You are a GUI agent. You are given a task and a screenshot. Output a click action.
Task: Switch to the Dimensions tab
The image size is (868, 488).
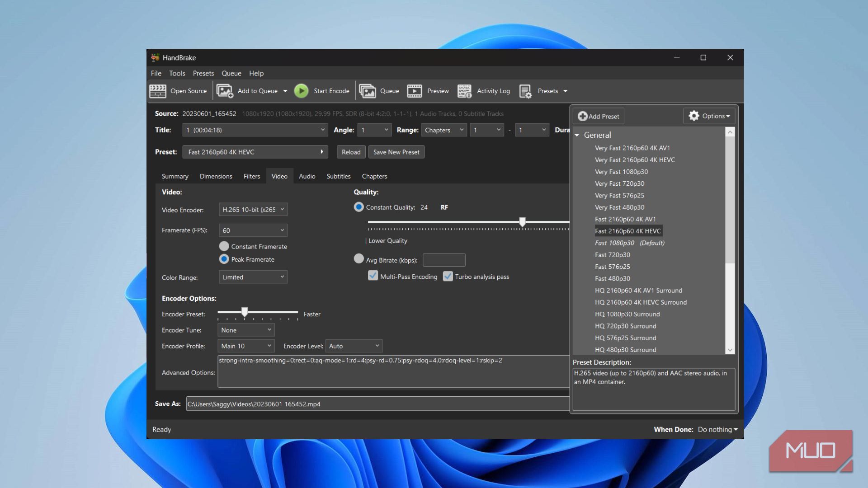[216, 176]
